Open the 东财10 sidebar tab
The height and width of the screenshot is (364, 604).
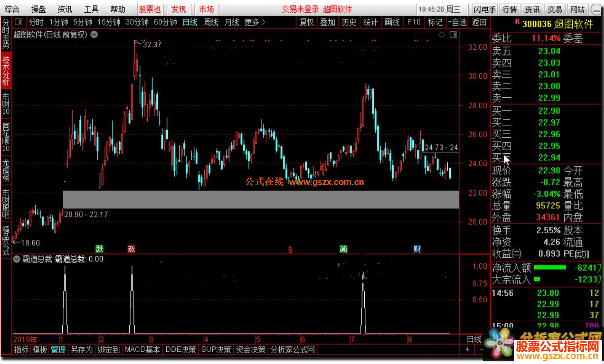[6, 104]
